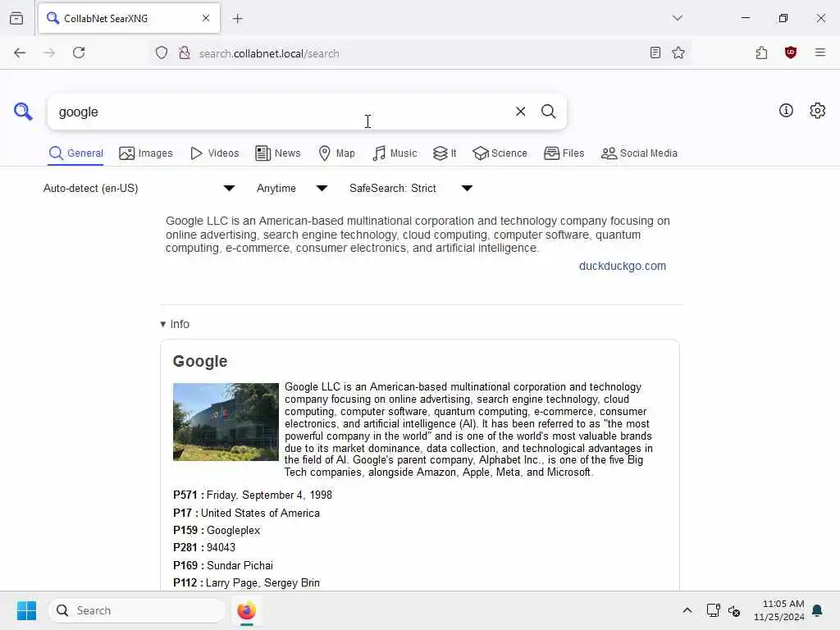Select the P169 Sundar Pichai row

coord(223,565)
